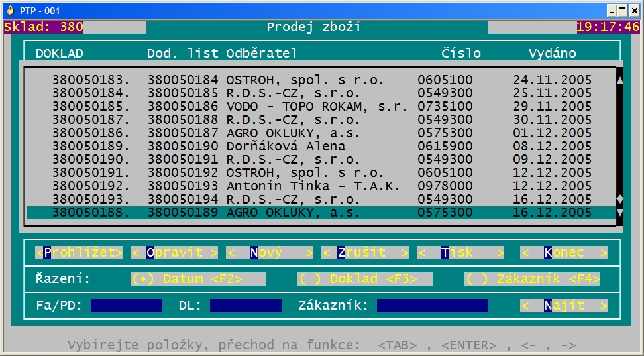Click the scrollbar down arrow in document list
This screenshot has width=644, height=356.
coord(620,213)
